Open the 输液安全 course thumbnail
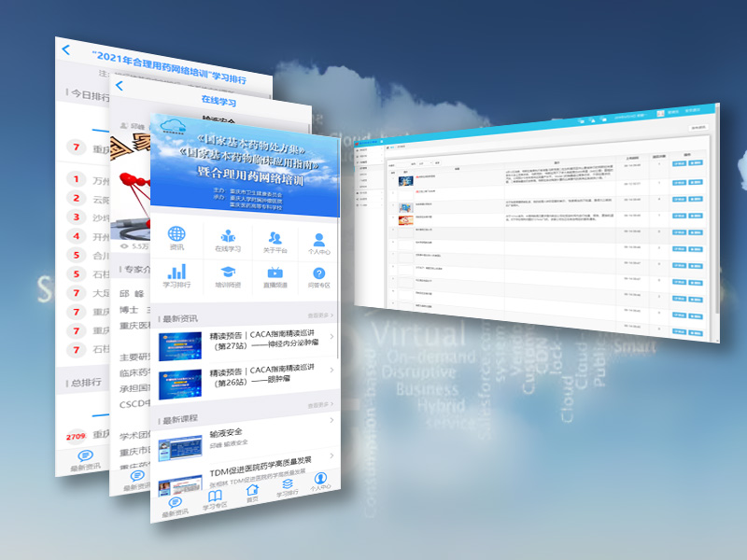The height and width of the screenshot is (560, 747). tap(179, 450)
